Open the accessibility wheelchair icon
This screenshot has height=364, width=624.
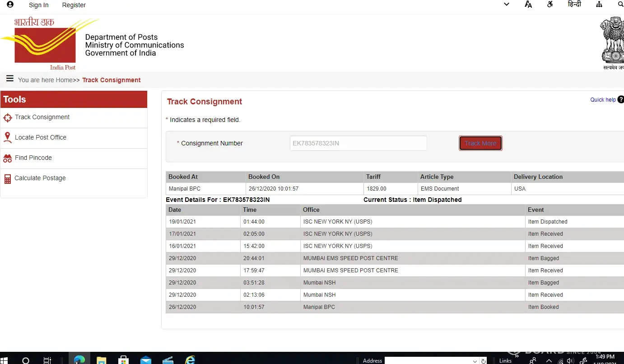coord(550,5)
